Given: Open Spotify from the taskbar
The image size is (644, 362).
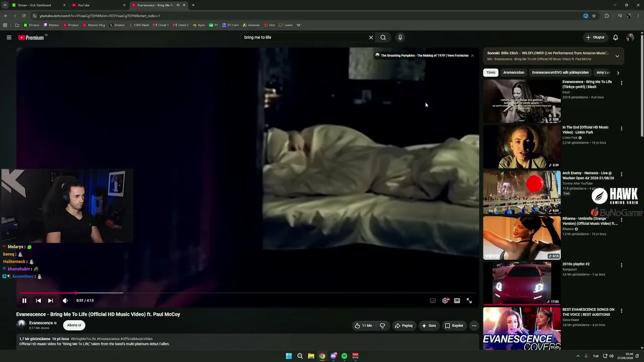Looking at the screenshot, I should click(x=344, y=356).
